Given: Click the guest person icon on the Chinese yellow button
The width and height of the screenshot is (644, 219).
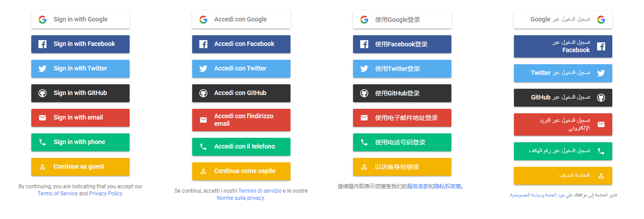Looking at the screenshot, I should pyautogui.click(x=364, y=167).
